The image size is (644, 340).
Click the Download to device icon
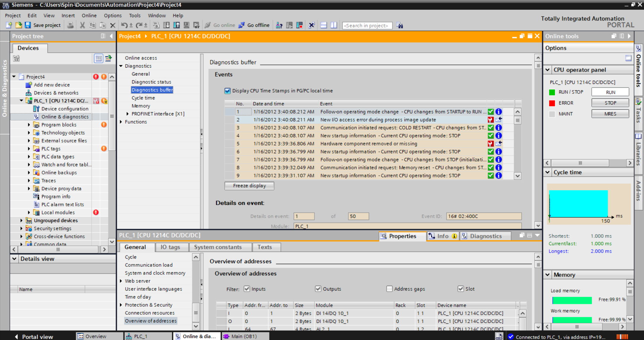(166, 25)
